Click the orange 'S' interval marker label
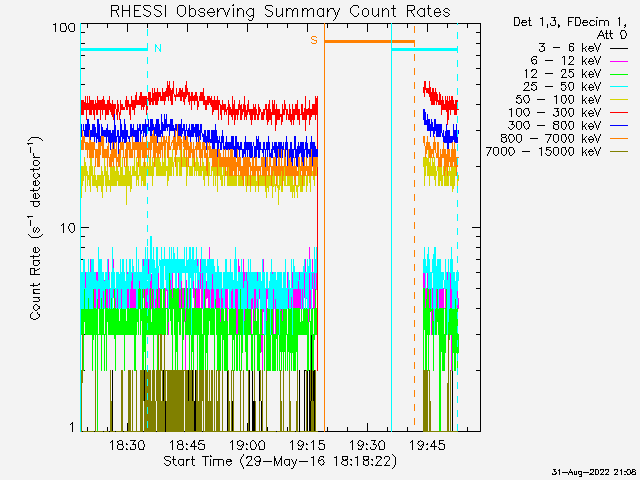Screen dimensions: 640x480 (x=313, y=40)
